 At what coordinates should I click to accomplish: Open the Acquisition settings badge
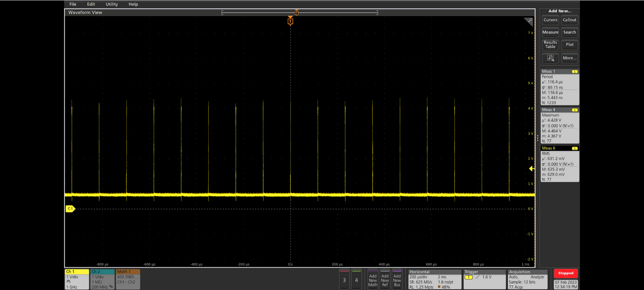point(527,279)
